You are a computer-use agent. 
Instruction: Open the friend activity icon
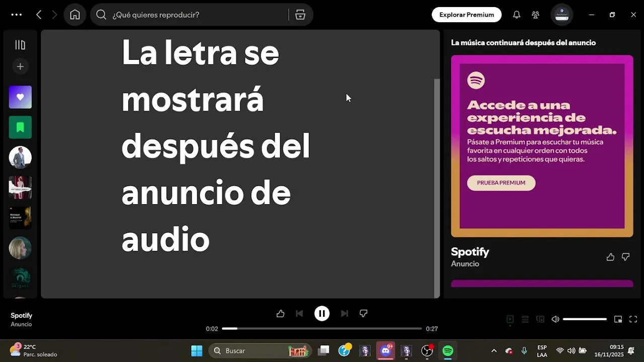536,15
